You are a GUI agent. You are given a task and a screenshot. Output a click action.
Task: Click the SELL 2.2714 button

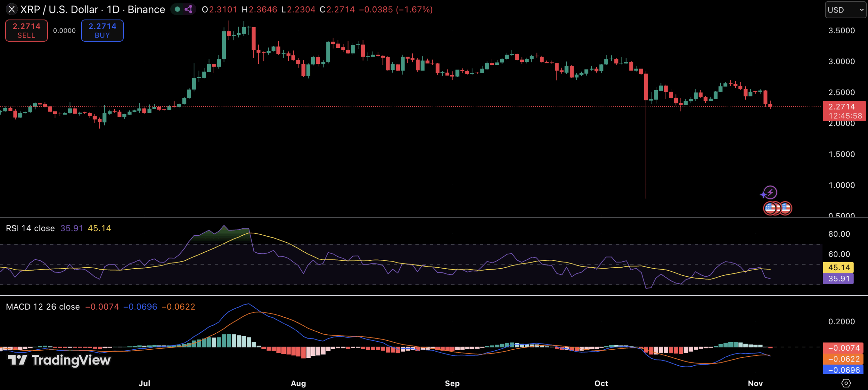[x=26, y=31]
